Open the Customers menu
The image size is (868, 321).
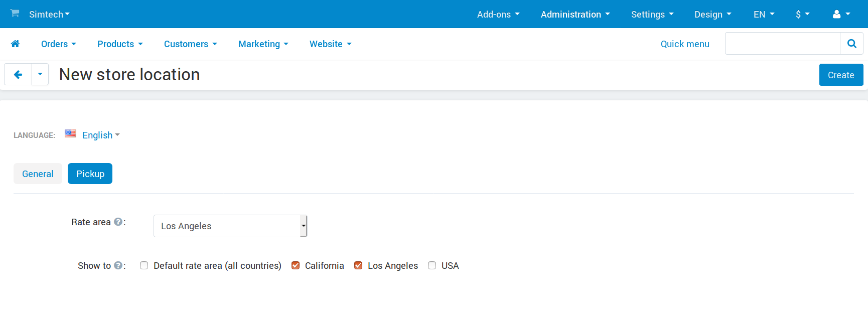pos(191,44)
